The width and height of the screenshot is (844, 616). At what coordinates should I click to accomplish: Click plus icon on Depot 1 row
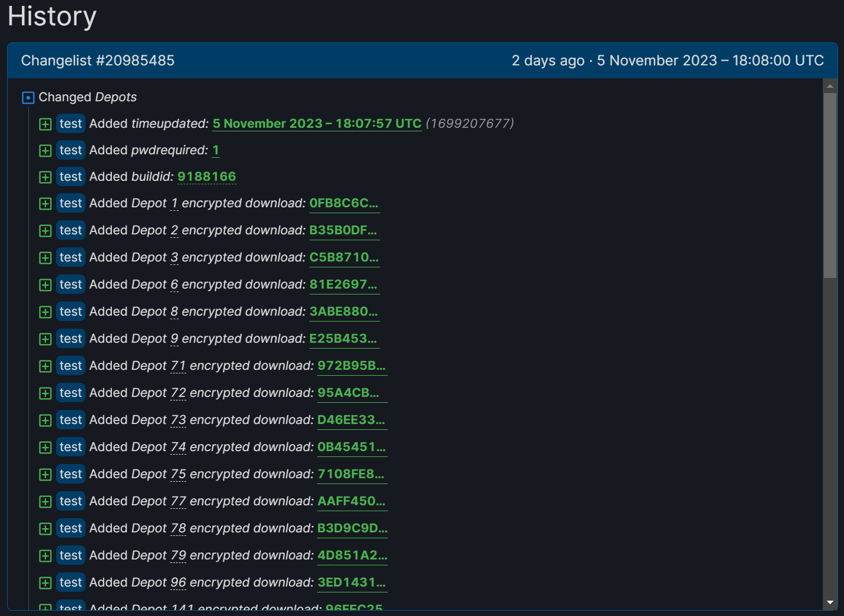click(x=45, y=204)
